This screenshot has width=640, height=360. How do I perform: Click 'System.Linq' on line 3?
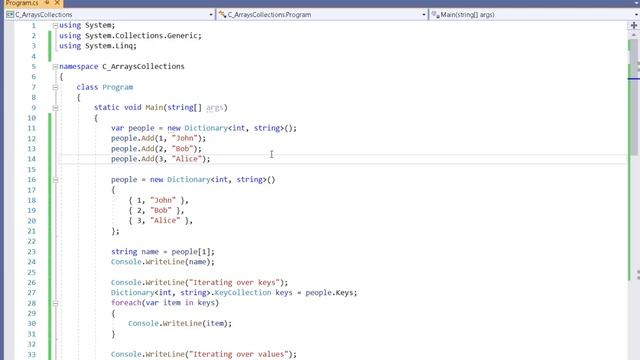pyautogui.click(x=109, y=46)
